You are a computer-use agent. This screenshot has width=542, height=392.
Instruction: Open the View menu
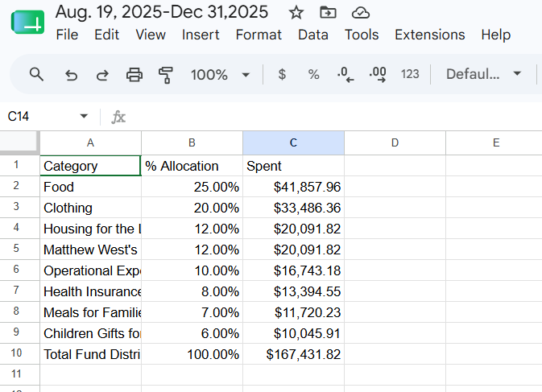click(x=151, y=35)
